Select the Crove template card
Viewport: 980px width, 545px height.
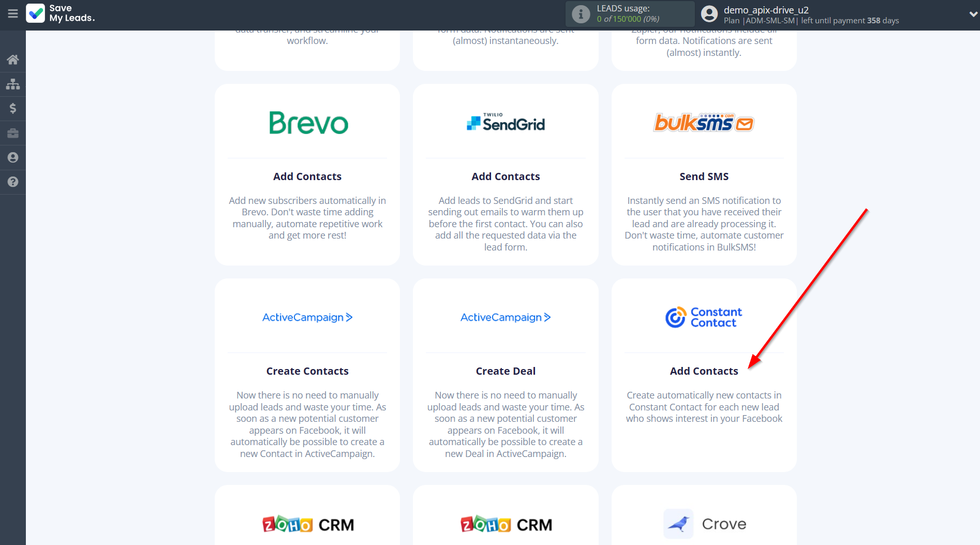click(704, 523)
